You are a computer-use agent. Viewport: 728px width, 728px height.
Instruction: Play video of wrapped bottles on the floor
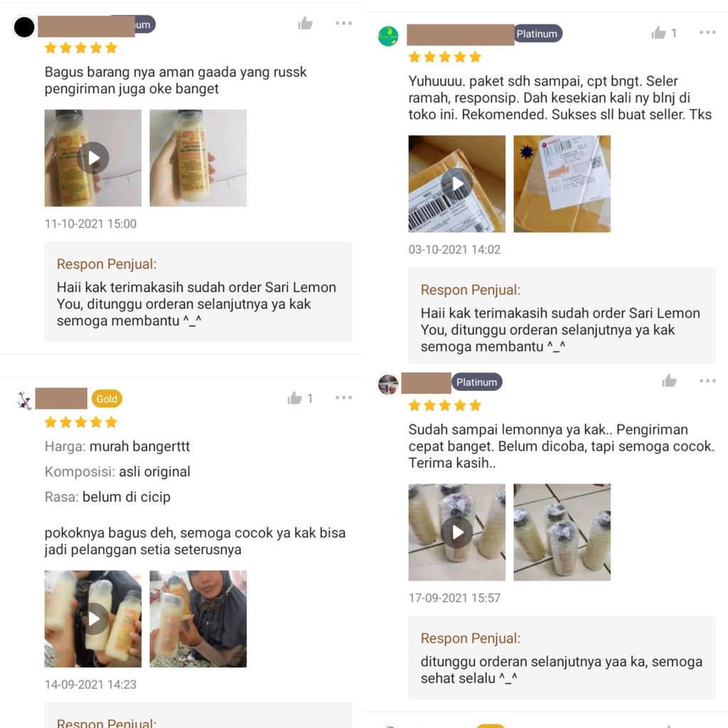point(457,532)
